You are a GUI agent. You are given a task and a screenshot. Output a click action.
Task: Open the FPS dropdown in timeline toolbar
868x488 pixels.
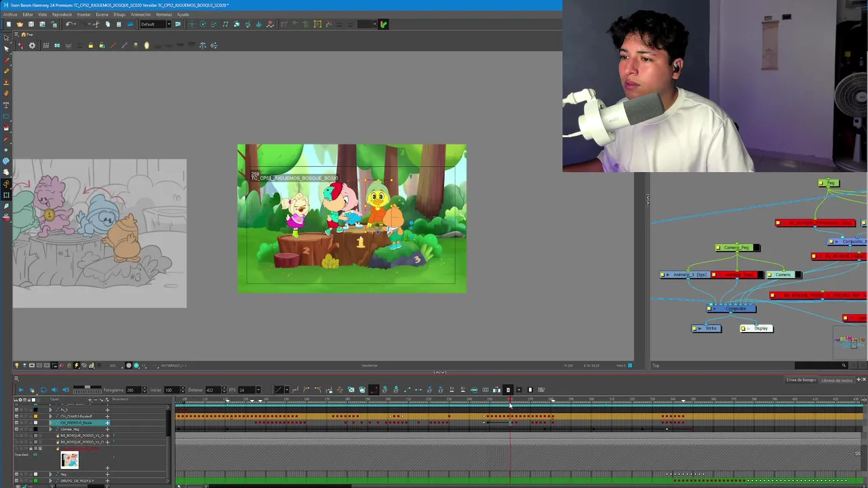[258, 390]
